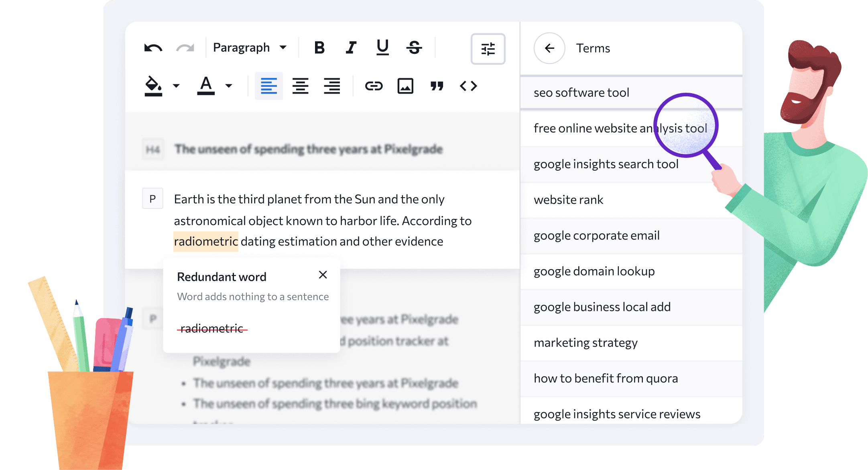Accept the struck-through radiometric suggestion

(212, 329)
